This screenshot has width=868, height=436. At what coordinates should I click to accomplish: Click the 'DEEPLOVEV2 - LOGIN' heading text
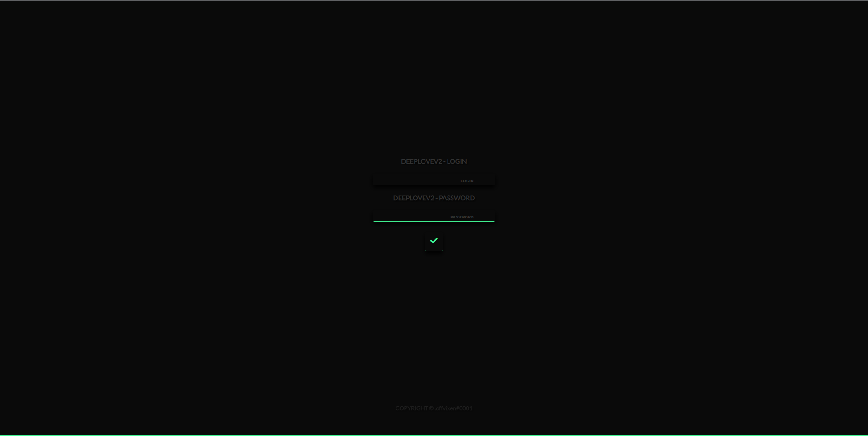(434, 161)
